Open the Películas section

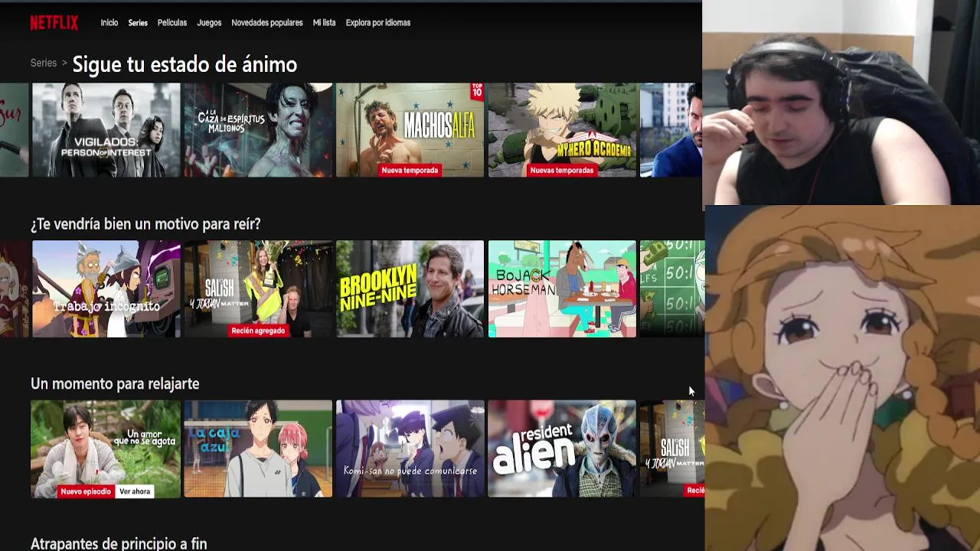coord(172,23)
